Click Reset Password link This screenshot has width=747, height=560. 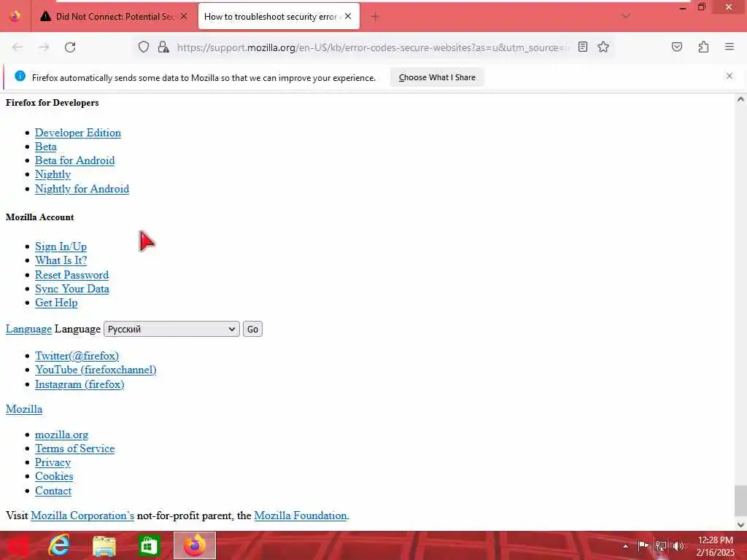click(72, 275)
